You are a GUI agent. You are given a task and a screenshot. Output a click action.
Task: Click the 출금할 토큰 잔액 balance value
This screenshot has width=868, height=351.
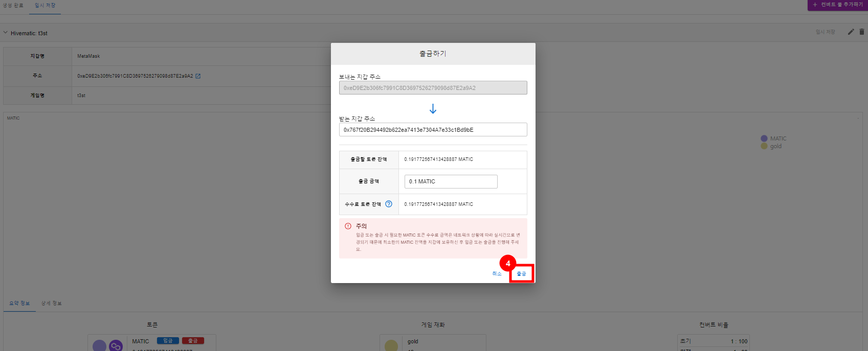coord(439,159)
